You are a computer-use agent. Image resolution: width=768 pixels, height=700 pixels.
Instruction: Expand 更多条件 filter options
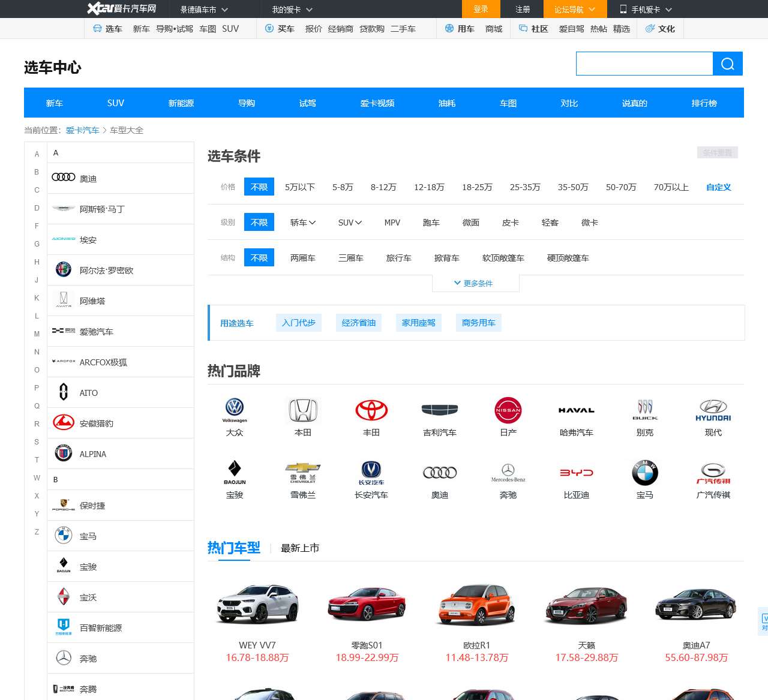click(x=475, y=283)
